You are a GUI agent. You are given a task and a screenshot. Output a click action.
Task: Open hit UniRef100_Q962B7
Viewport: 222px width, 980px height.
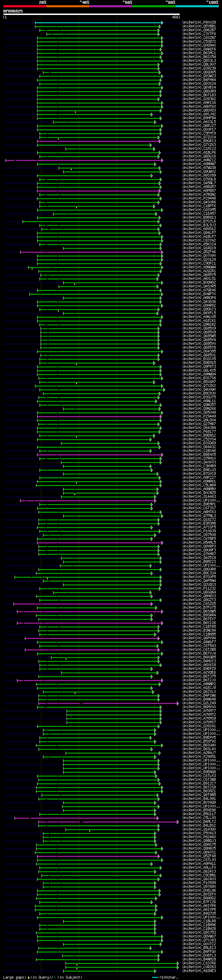point(199,30)
